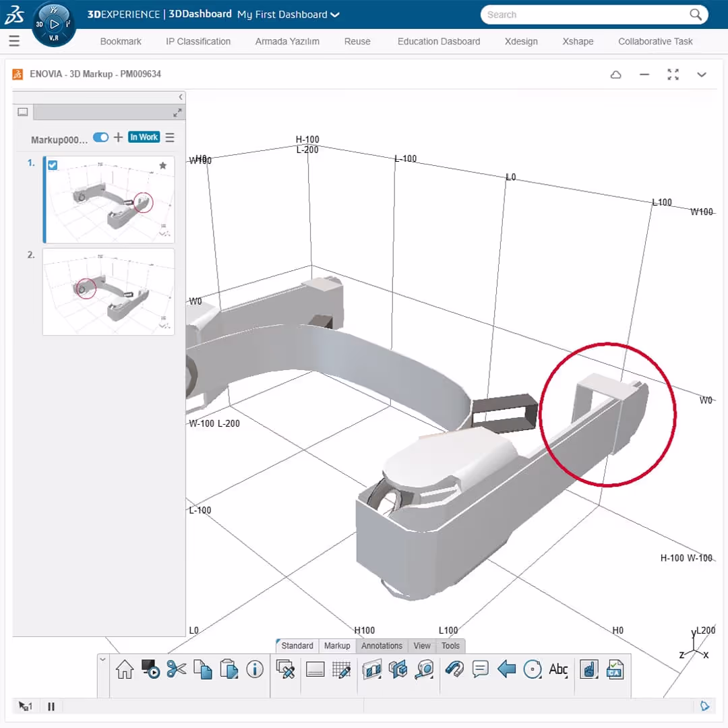Select slide 2 thumbnail
The width and height of the screenshot is (728, 728).
point(109,292)
